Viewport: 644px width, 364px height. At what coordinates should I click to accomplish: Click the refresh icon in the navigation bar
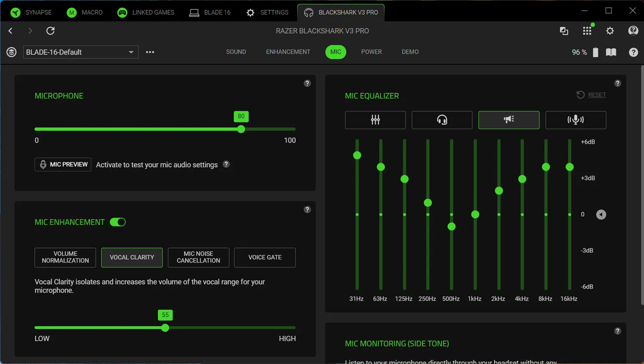point(51,31)
